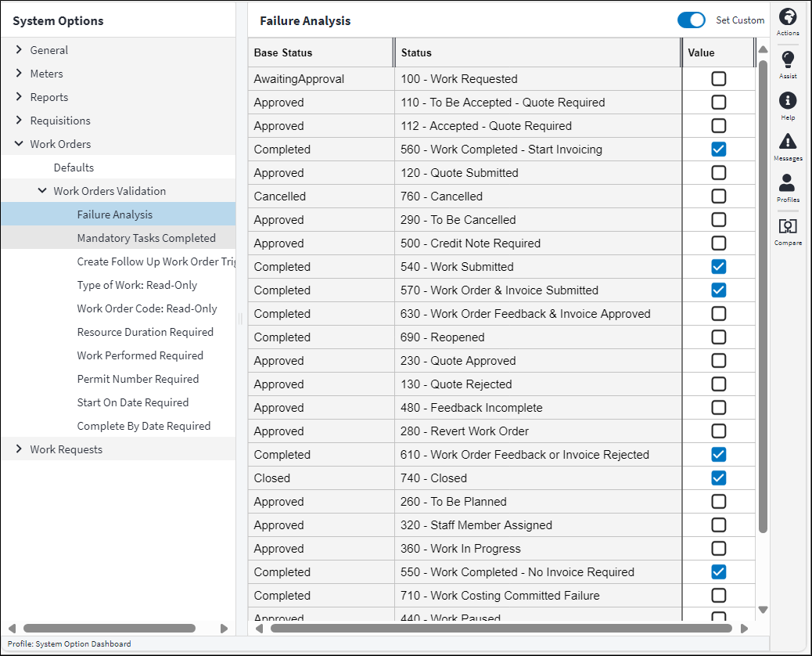Open the Help info icon
The image size is (812, 656).
coord(788,101)
